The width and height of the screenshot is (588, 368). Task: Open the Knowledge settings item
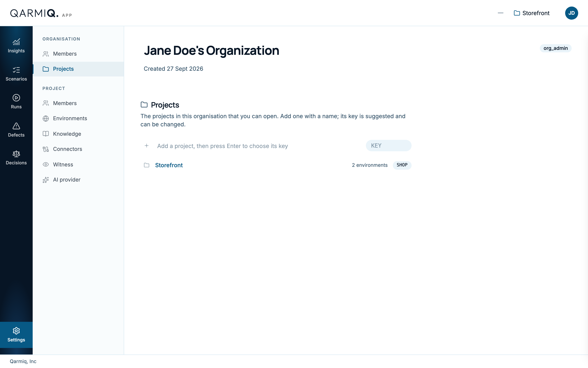[x=78, y=134]
